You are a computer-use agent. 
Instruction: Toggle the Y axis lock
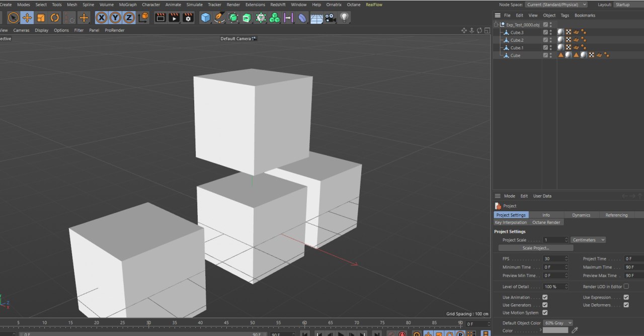[115, 18]
